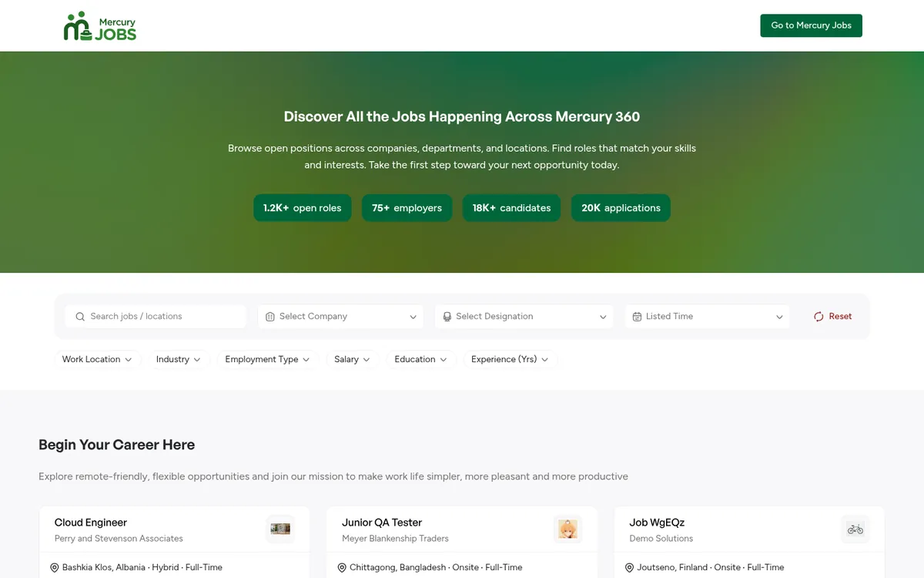The height and width of the screenshot is (578, 924).
Task: Click Chittagong, Bangladesh location text
Action: pos(397,568)
